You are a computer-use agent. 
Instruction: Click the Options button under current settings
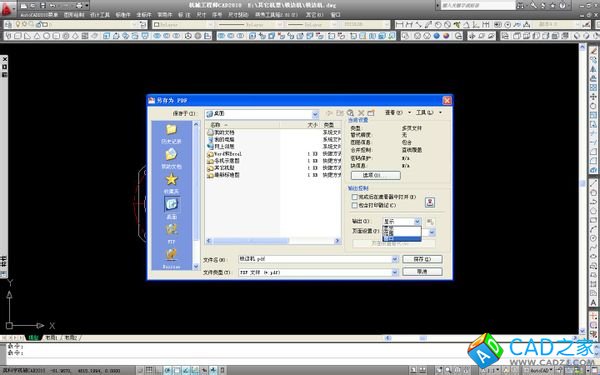(376, 175)
